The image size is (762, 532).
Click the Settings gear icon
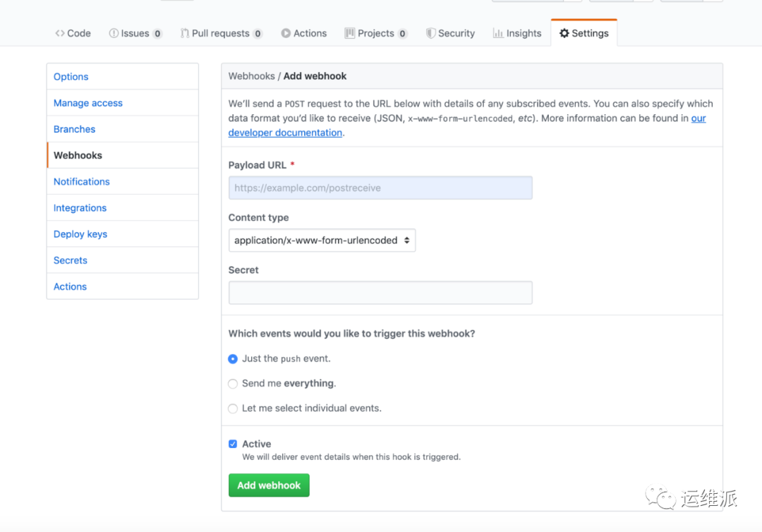(564, 33)
